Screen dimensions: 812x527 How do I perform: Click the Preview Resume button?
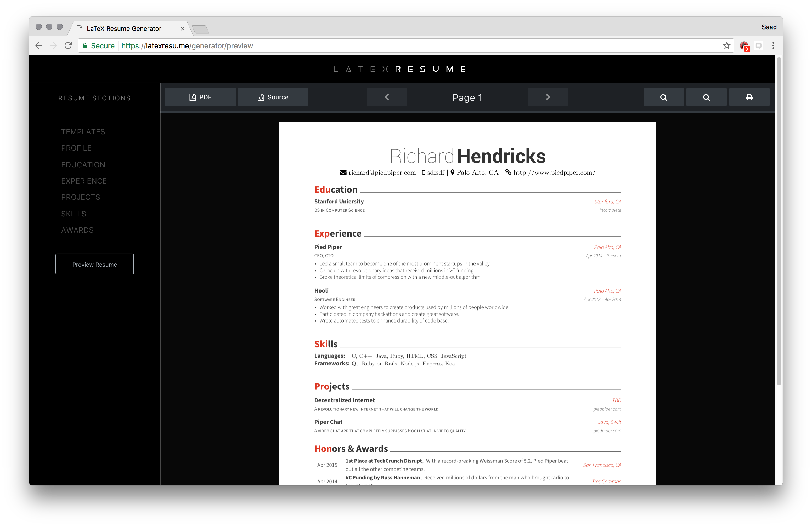tap(94, 264)
